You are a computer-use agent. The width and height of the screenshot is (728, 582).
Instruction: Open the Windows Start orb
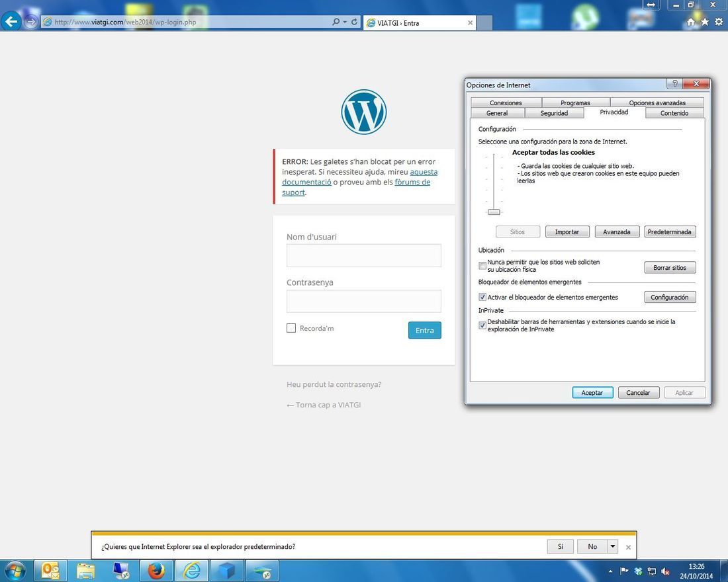(15, 570)
